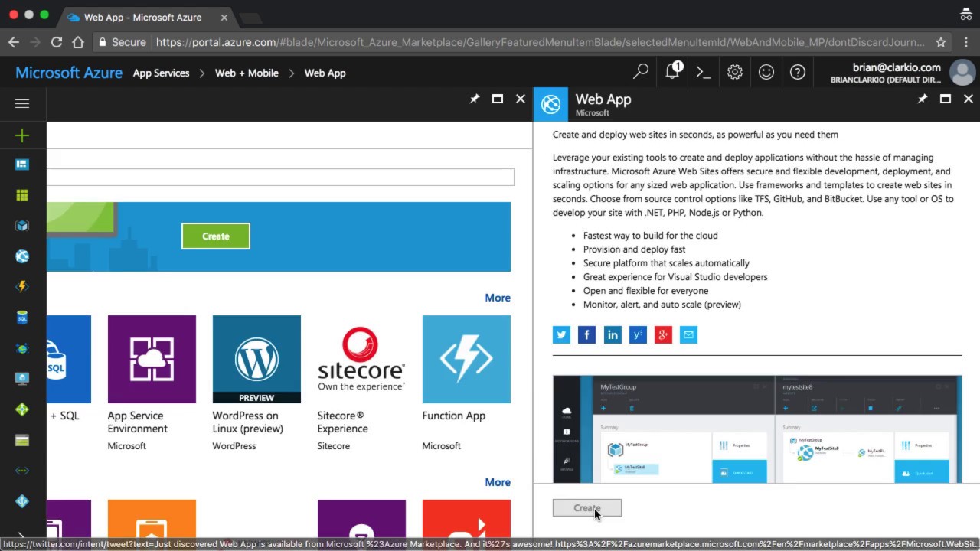Click Web + Mobile breadcrumb
This screenshot has width=980, height=551.
pos(247,73)
